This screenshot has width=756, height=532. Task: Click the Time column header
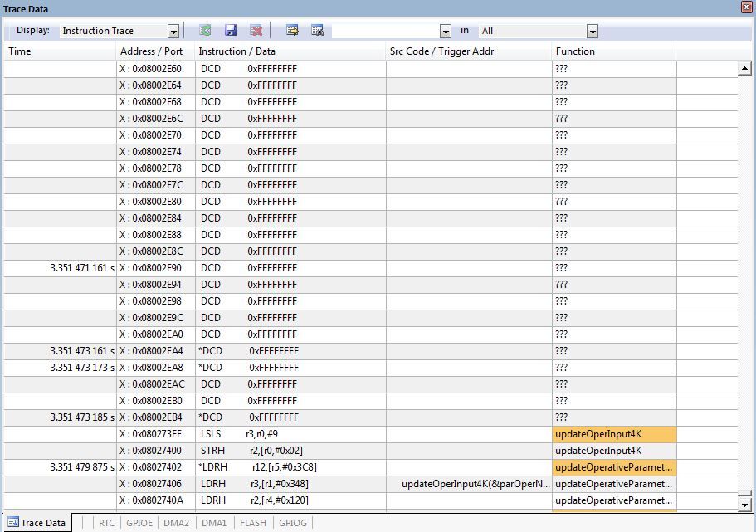point(60,51)
